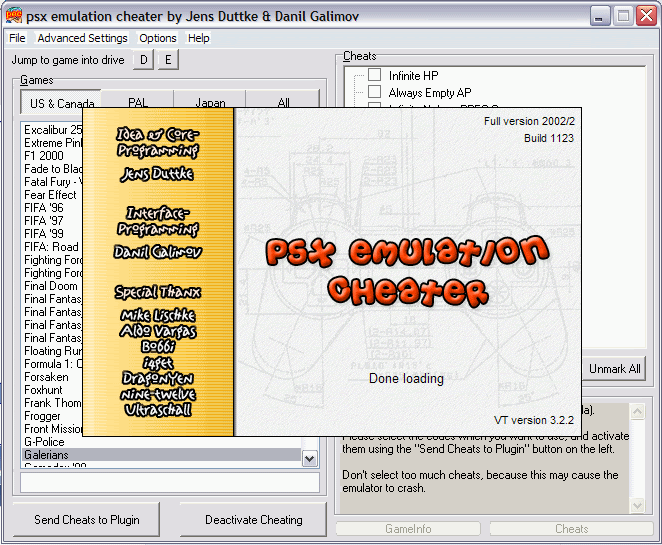662x545 pixels.
Task: Jump to game in drive E
Action: pyautogui.click(x=168, y=60)
